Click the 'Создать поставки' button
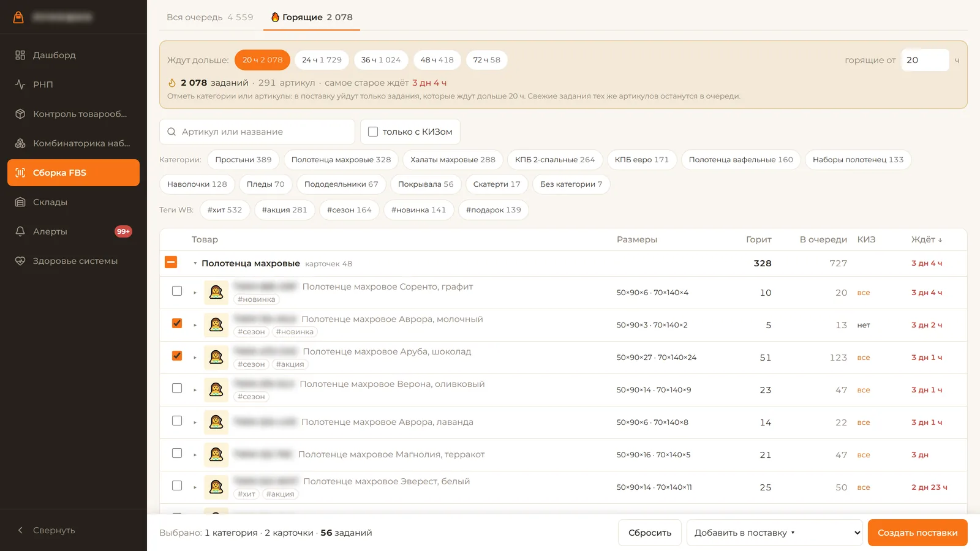The height and width of the screenshot is (551, 980). (x=918, y=533)
